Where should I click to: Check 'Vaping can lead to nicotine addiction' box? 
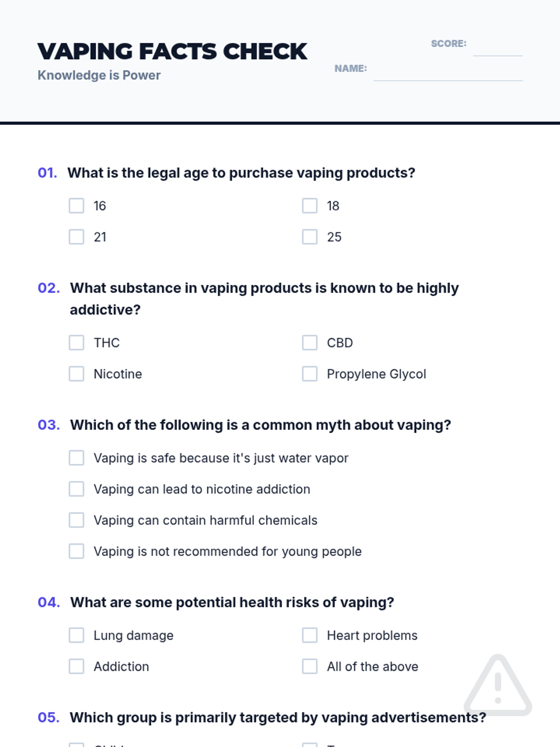click(77, 489)
